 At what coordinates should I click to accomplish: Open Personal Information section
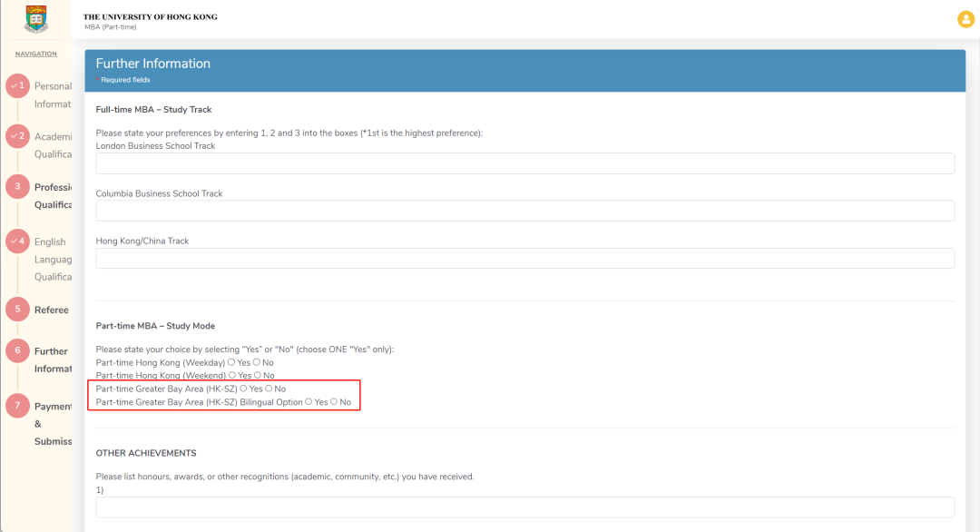tap(54, 95)
